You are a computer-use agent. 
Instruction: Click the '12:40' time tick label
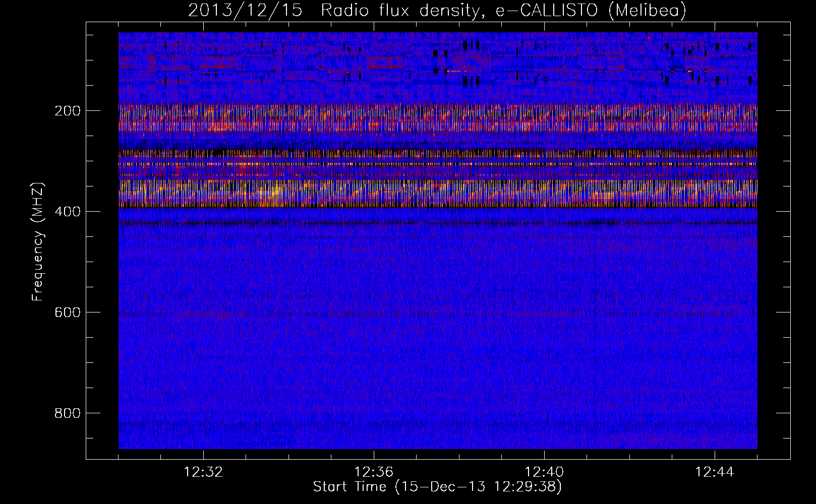[544, 472]
